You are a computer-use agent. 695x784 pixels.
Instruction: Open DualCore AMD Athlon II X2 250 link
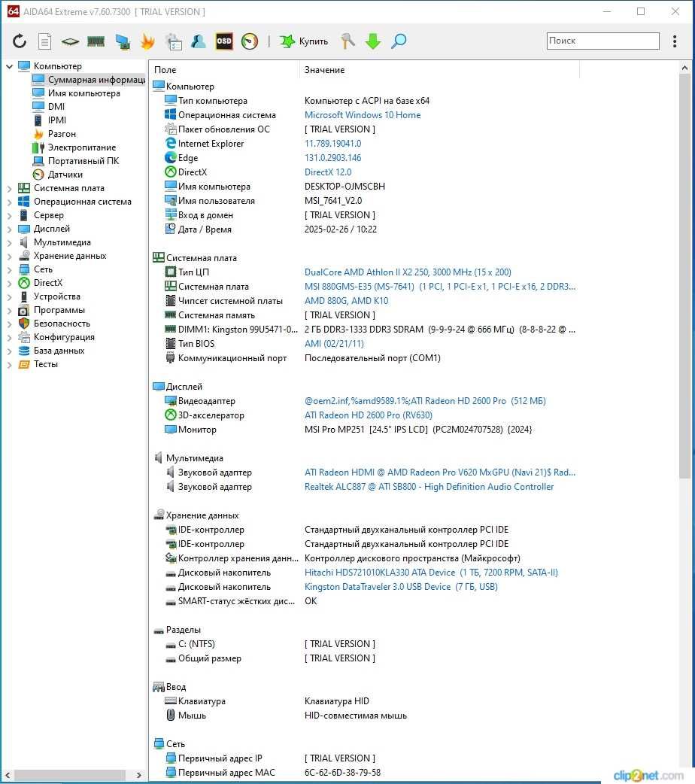click(x=408, y=272)
